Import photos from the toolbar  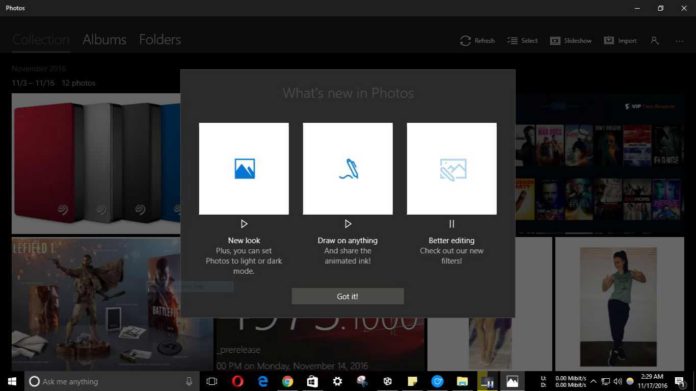[620, 41]
